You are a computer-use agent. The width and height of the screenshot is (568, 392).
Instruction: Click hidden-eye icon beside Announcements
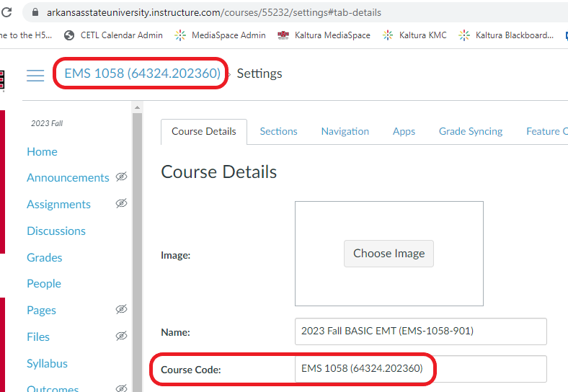(121, 177)
